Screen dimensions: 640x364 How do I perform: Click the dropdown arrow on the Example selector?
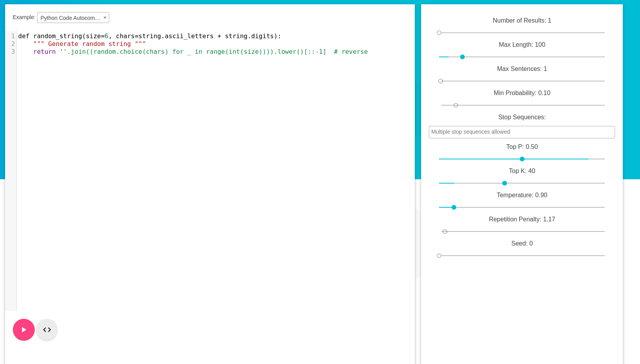click(105, 18)
